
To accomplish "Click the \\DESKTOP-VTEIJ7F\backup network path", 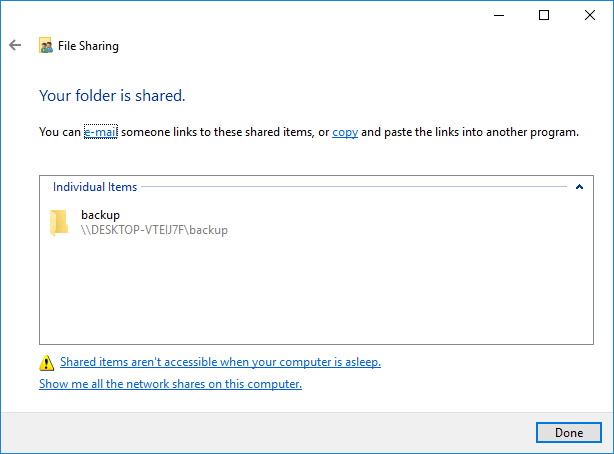I will click(x=154, y=230).
